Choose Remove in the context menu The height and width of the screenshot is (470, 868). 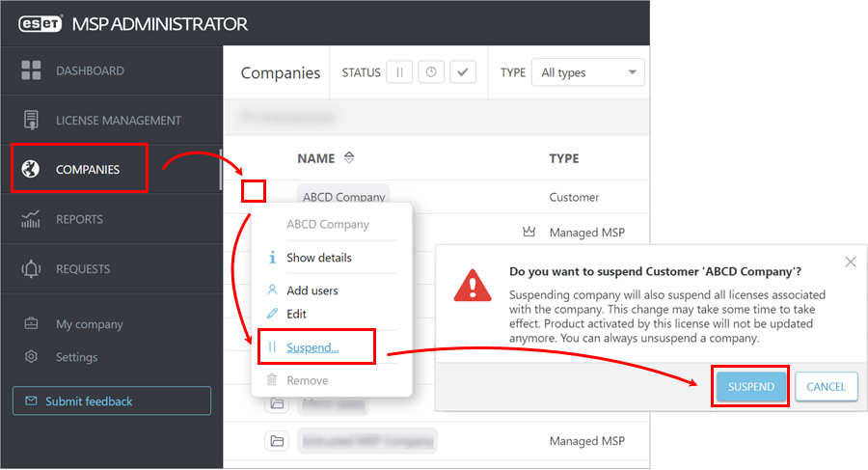click(308, 380)
